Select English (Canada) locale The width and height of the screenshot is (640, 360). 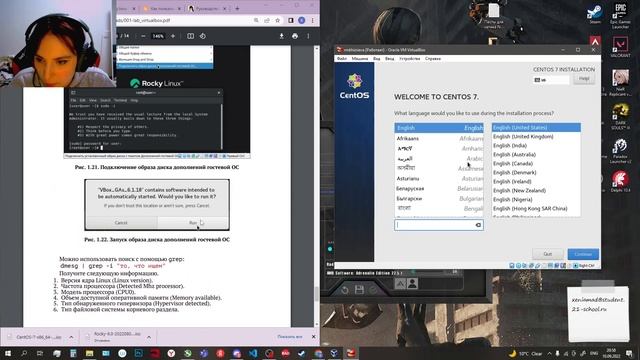pos(536,164)
